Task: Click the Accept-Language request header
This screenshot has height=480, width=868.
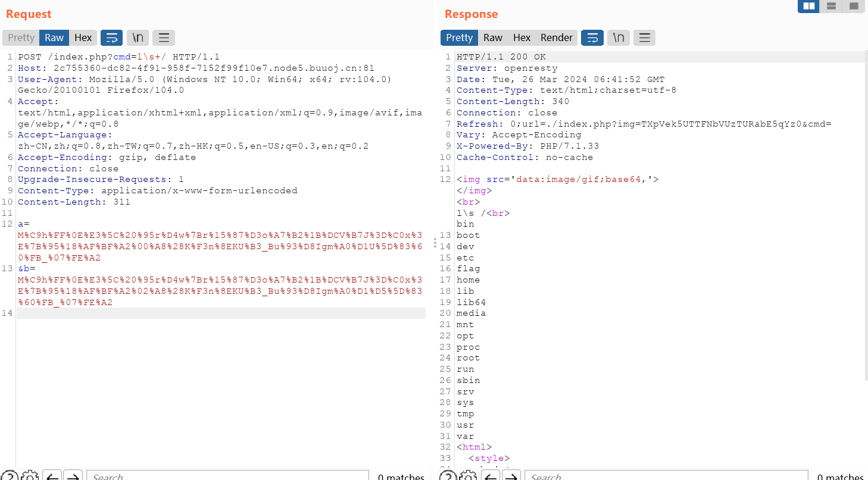Action: click(x=193, y=141)
